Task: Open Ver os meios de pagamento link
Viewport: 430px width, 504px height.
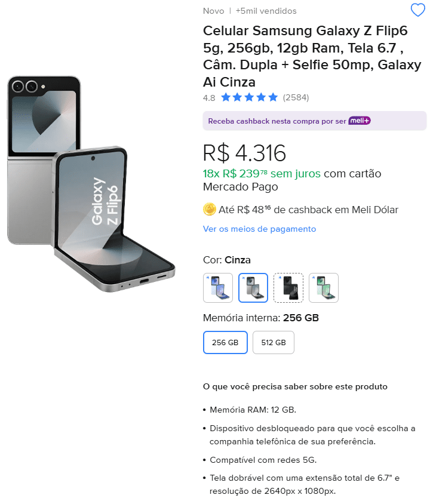Action: pyautogui.click(x=259, y=229)
